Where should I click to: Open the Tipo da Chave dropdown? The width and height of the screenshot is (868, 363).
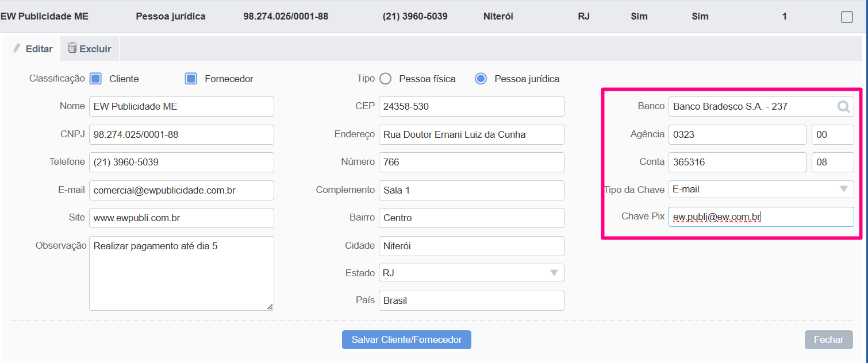coord(761,189)
